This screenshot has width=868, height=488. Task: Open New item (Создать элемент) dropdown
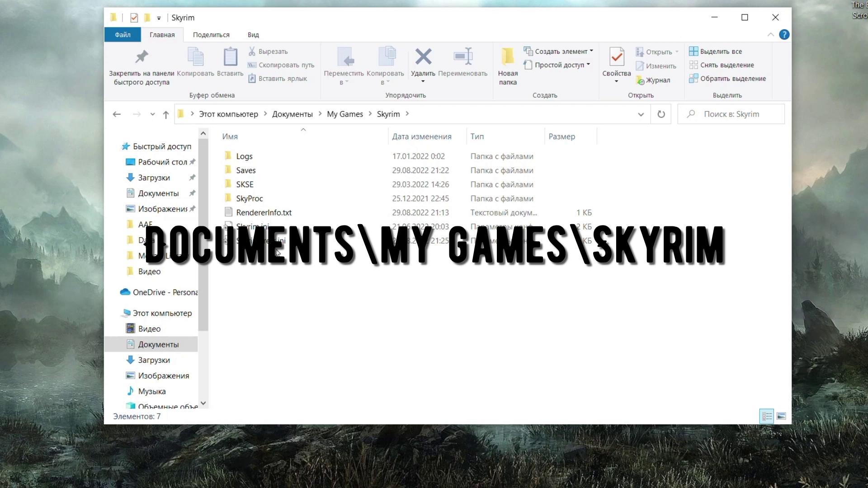[558, 52]
